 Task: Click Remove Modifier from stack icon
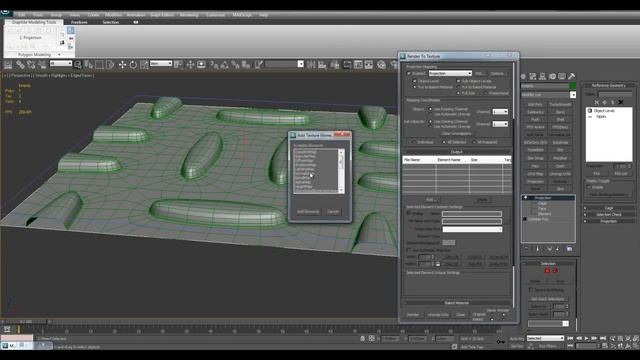[x=558, y=249]
